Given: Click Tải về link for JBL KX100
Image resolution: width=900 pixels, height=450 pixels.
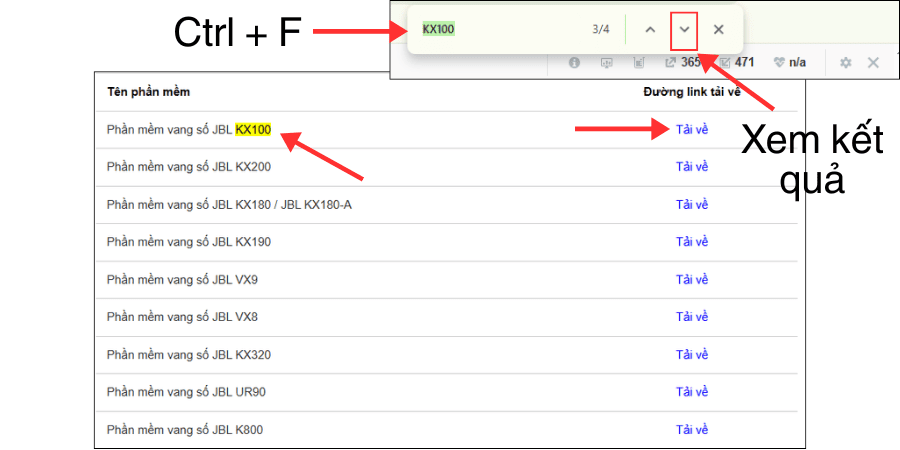Looking at the screenshot, I should tap(692, 130).
